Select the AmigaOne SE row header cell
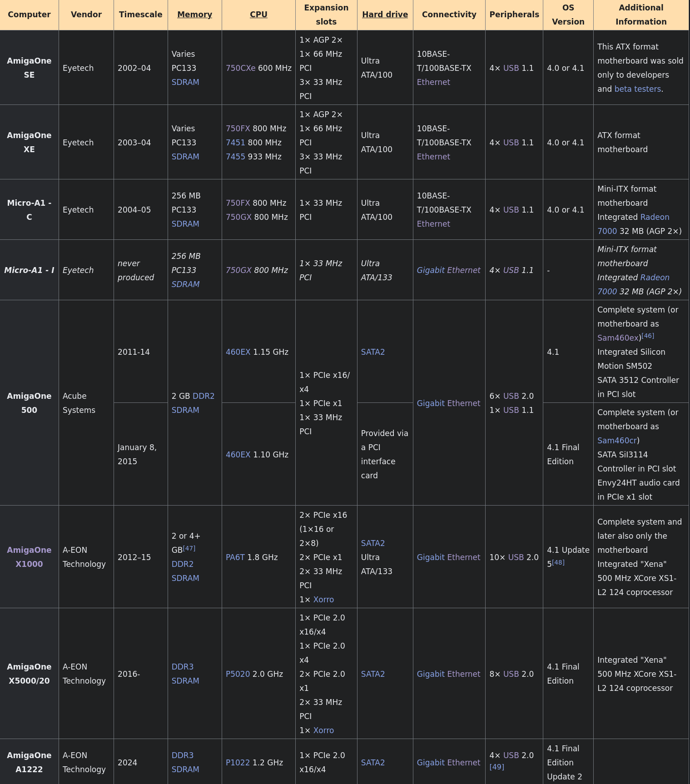Image resolution: width=690 pixels, height=784 pixels. coord(29,68)
